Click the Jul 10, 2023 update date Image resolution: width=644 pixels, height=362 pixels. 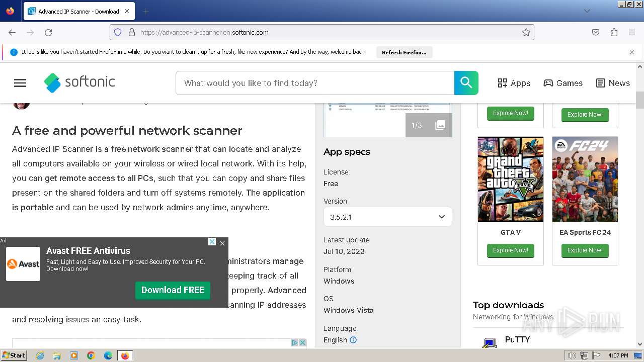(x=344, y=251)
